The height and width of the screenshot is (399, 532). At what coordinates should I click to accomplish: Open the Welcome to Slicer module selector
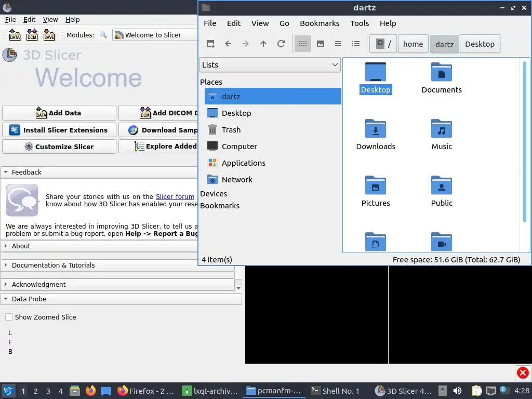pyautogui.click(x=155, y=35)
